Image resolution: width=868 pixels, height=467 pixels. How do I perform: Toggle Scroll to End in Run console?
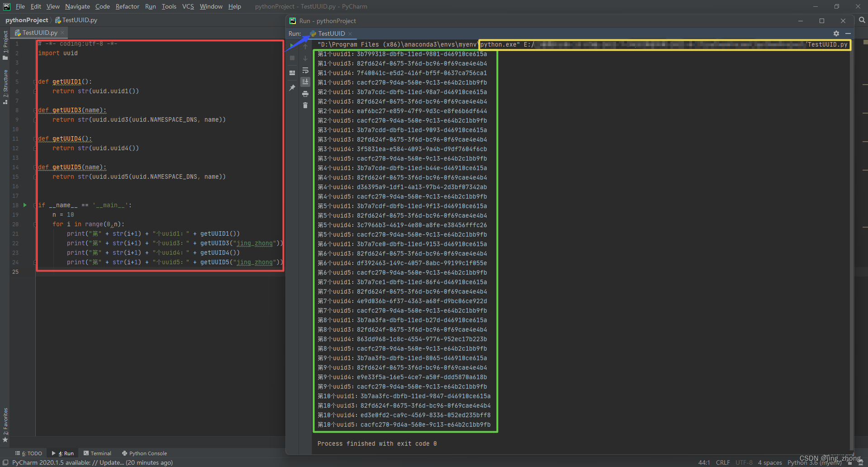pos(305,82)
